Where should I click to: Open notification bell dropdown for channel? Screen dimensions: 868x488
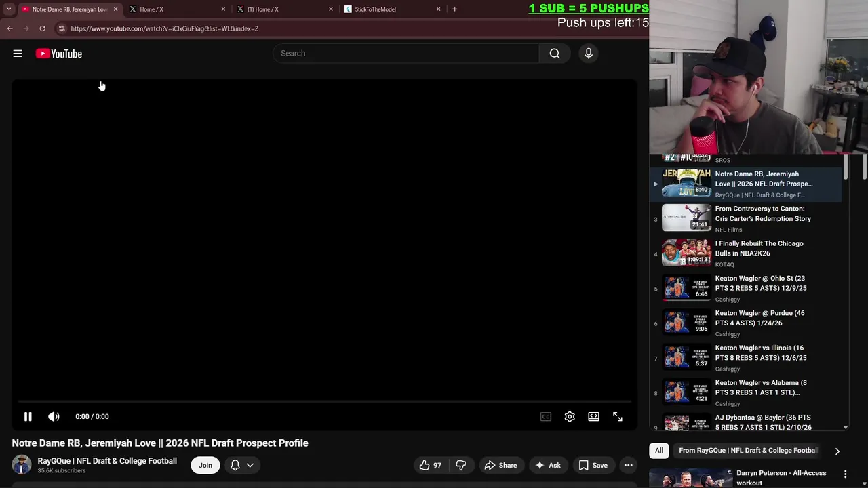(x=242, y=465)
